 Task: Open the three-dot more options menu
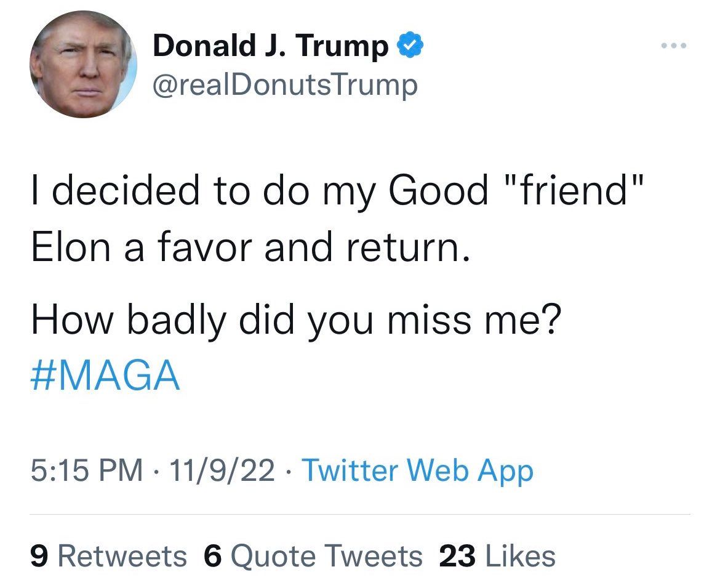click(x=673, y=46)
